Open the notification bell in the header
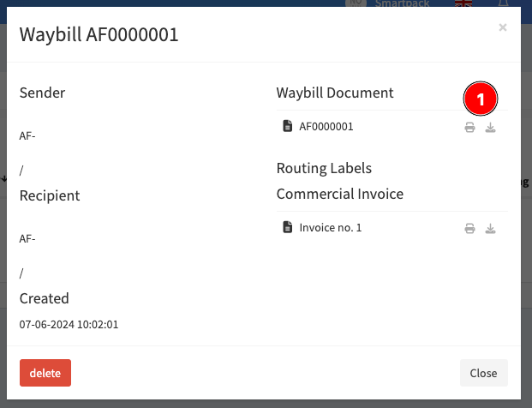Viewport: 532px width, 408px height. (x=503, y=3)
